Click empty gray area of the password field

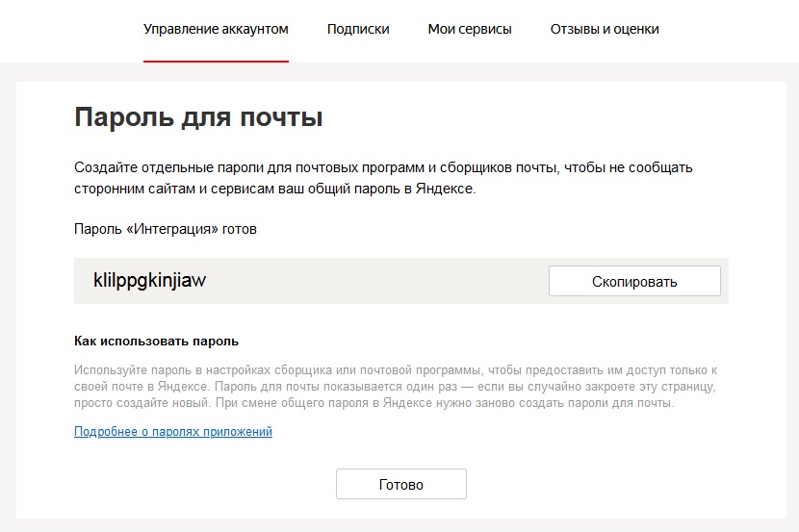click(x=377, y=281)
